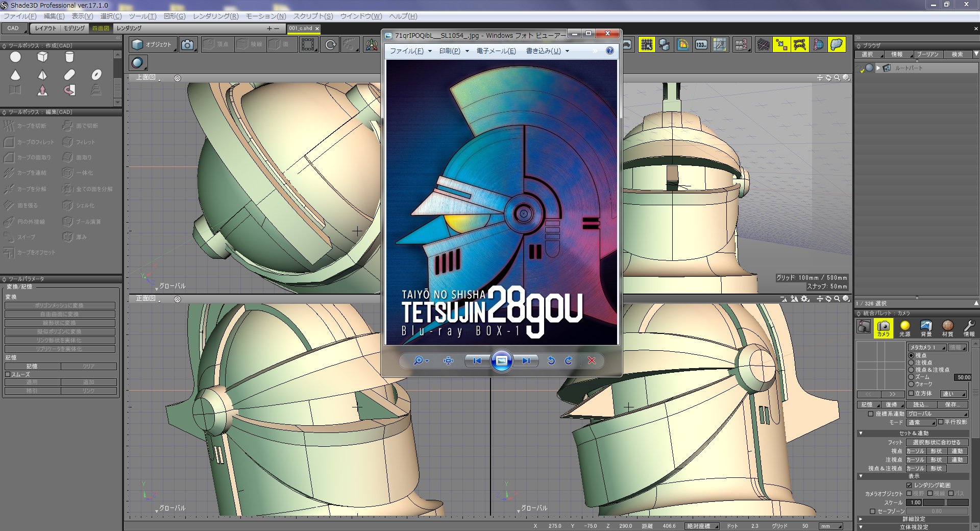
Task: Toggle the 平行投影 parallel projection checkbox
Action: coord(941,422)
